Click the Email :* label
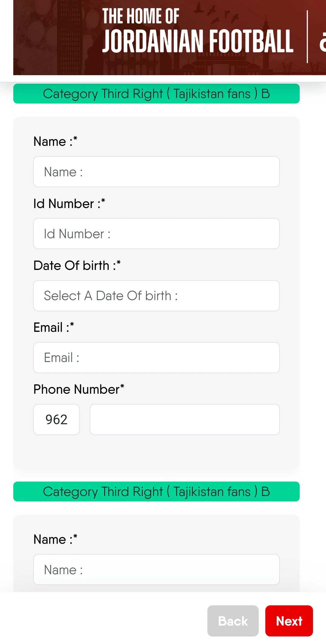This screenshot has height=644, width=326. coord(54,327)
